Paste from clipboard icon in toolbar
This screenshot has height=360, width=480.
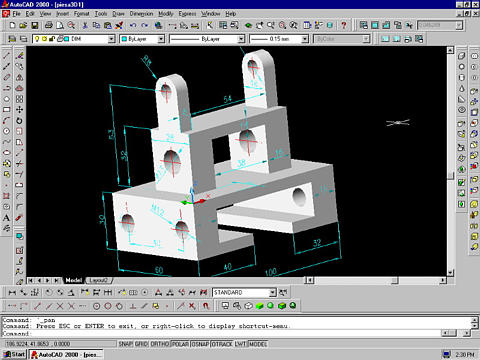(107, 25)
